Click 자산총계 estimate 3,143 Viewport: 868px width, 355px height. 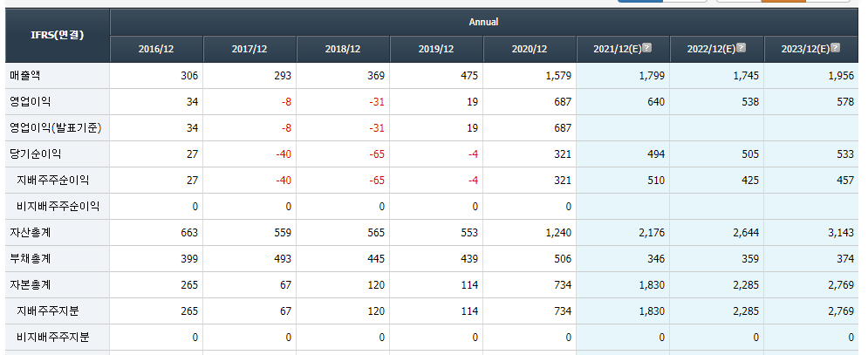tap(842, 233)
